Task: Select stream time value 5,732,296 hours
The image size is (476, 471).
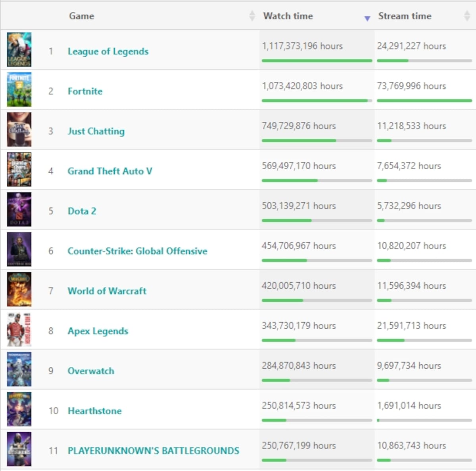Action: point(409,206)
